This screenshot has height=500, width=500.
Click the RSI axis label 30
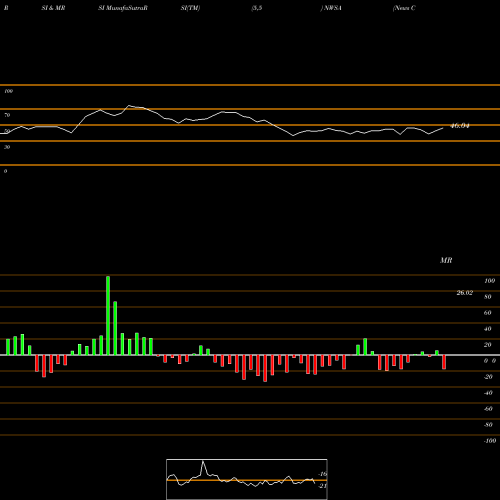(x=7, y=147)
